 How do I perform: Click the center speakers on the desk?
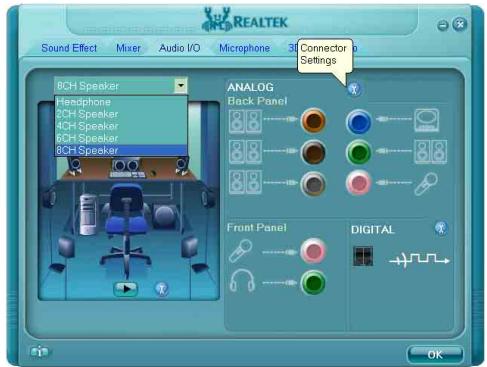coord(126,166)
